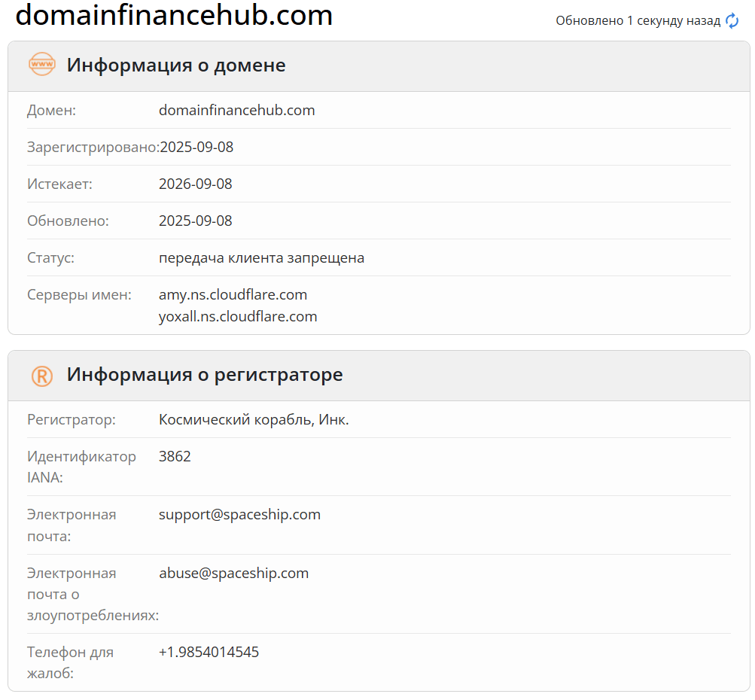Click the support@spaceship.com email address

(x=239, y=515)
